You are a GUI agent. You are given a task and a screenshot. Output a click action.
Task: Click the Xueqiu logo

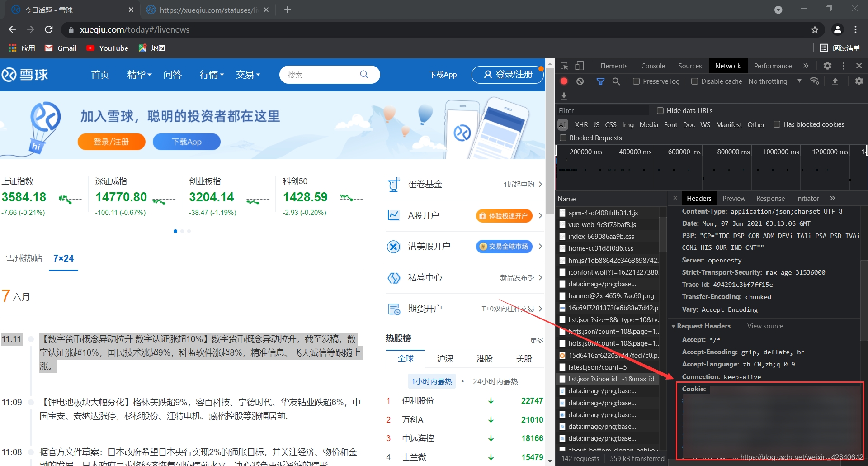tap(25, 75)
